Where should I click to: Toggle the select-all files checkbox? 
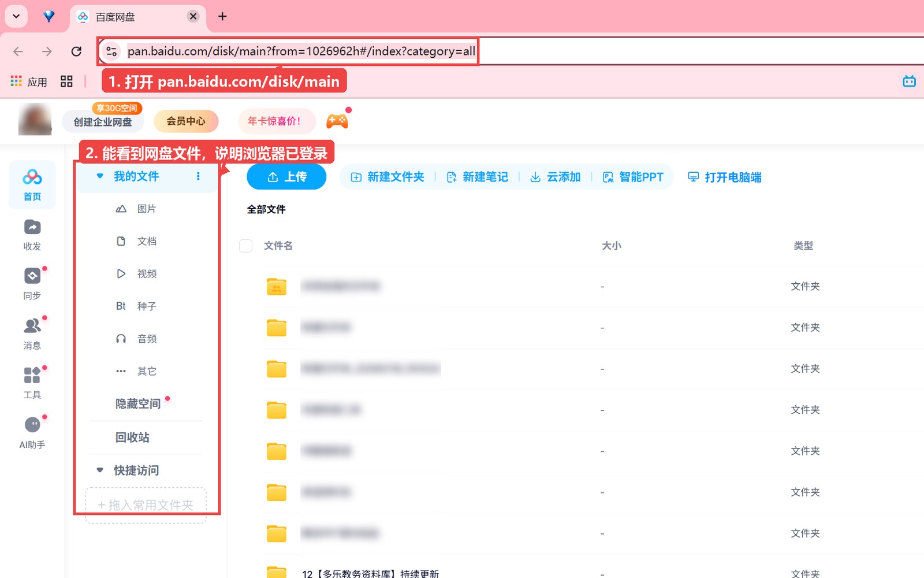(x=246, y=246)
